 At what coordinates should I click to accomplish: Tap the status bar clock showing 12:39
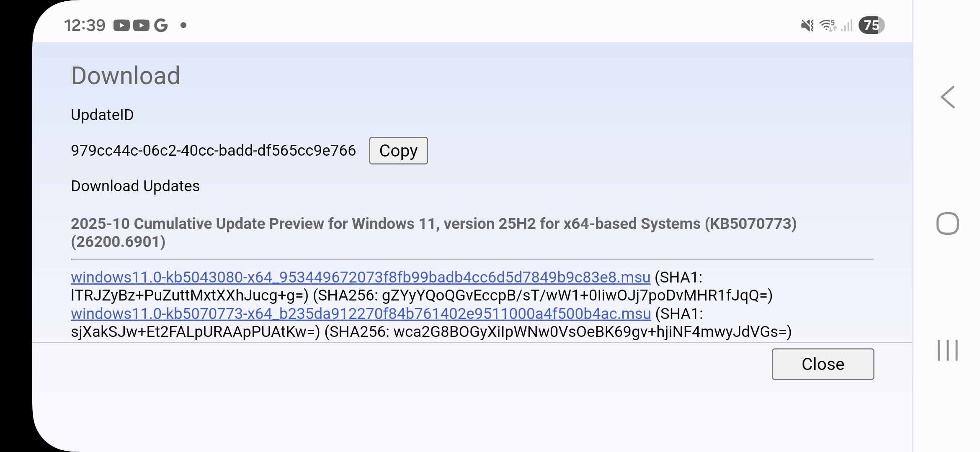point(85,26)
